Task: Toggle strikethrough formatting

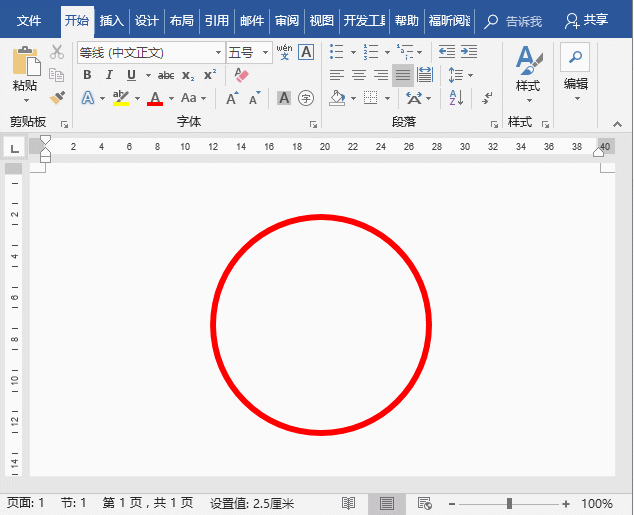Action: click(x=166, y=75)
